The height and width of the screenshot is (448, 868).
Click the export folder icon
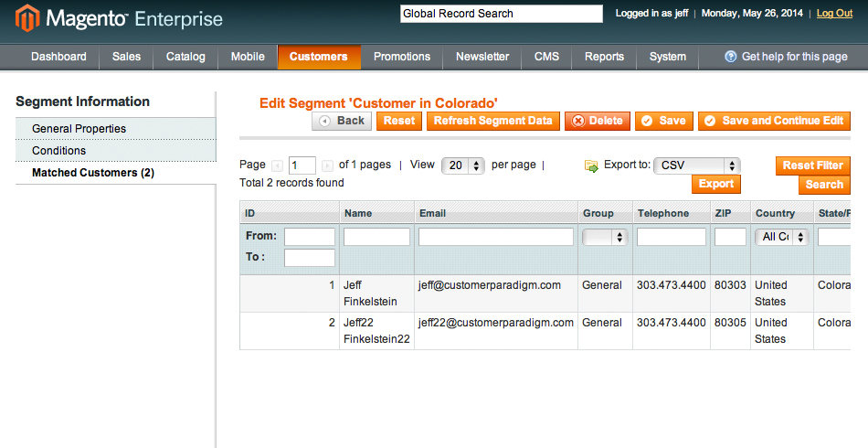592,165
